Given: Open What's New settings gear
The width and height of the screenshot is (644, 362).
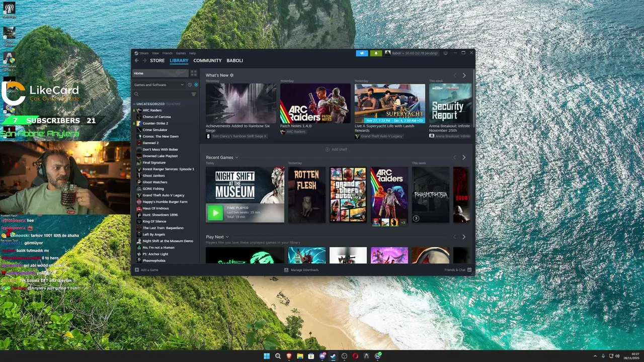Looking at the screenshot, I should click(231, 75).
